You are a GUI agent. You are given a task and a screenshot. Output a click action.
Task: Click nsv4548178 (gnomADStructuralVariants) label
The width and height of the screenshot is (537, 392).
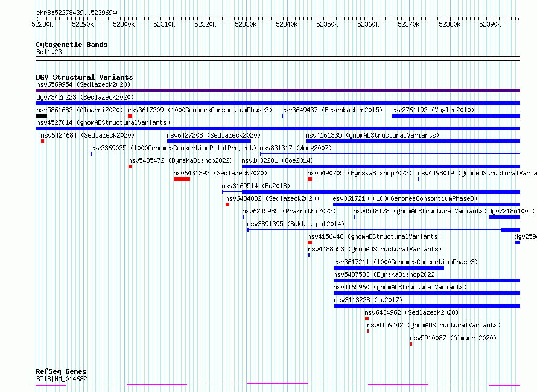[420, 211]
